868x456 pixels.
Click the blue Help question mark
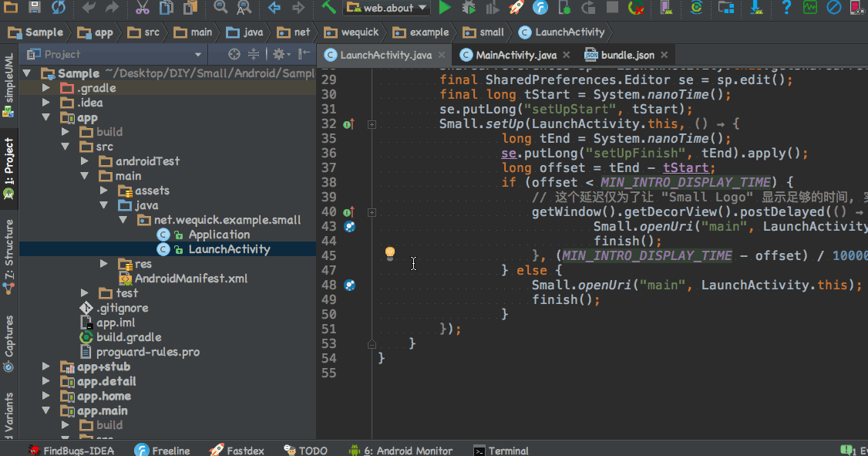click(x=786, y=7)
